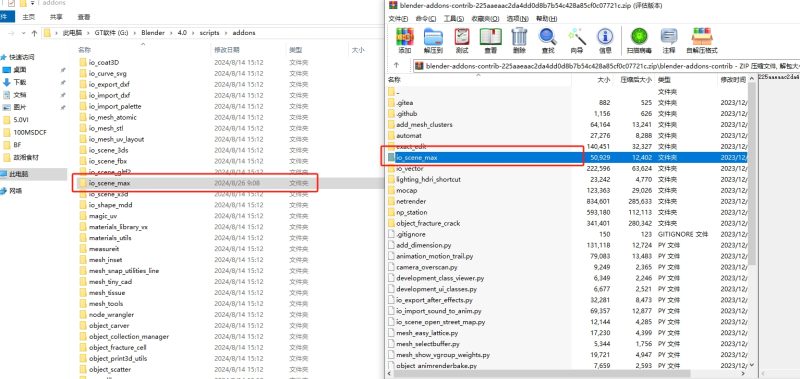Open quick access toolbar customize dropdown arrow
The image size is (800, 379).
pyautogui.click(x=33, y=4)
